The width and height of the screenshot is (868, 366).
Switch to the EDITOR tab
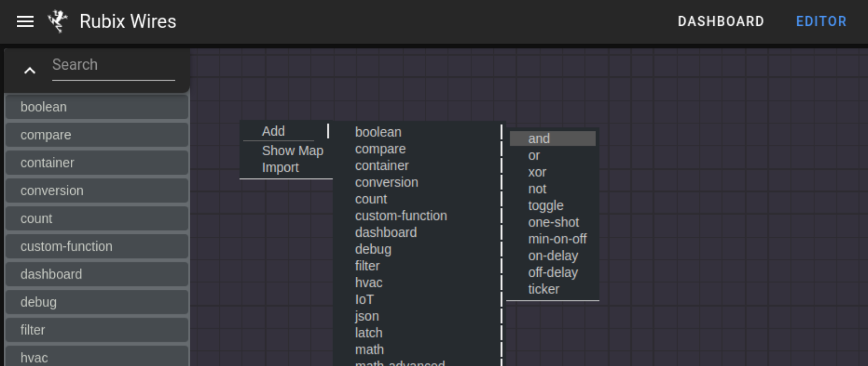tap(821, 22)
